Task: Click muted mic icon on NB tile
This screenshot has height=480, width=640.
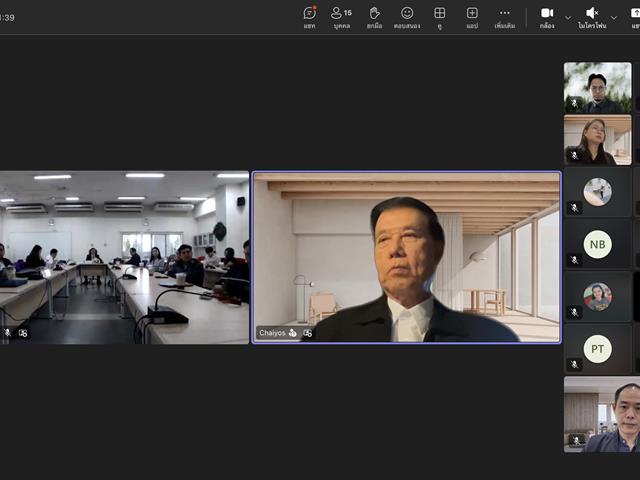Action: (574, 260)
